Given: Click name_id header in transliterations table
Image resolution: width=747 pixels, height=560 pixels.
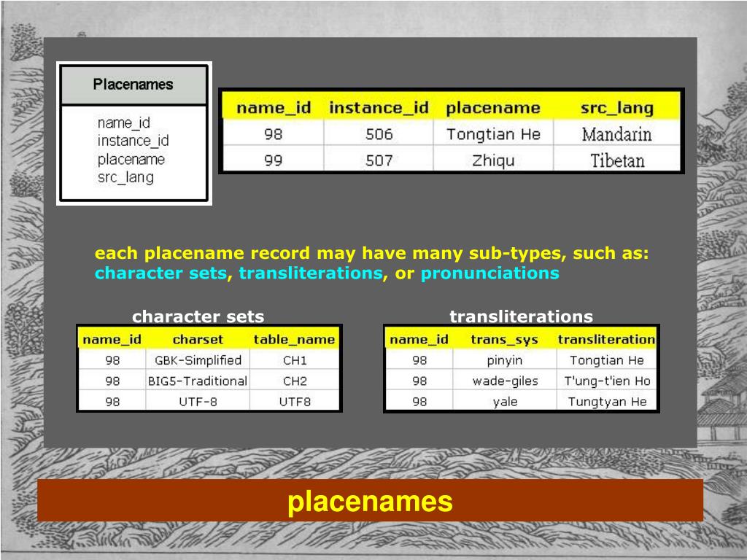Looking at the screenshot, I should [419, 339].
